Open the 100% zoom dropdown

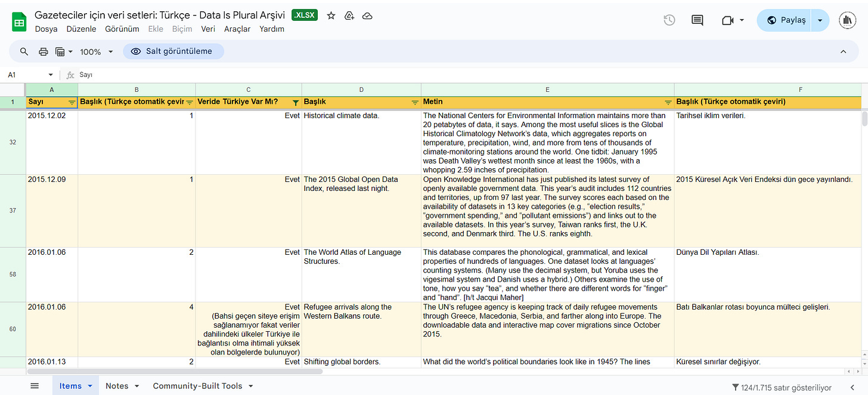(x=96, y=52)
